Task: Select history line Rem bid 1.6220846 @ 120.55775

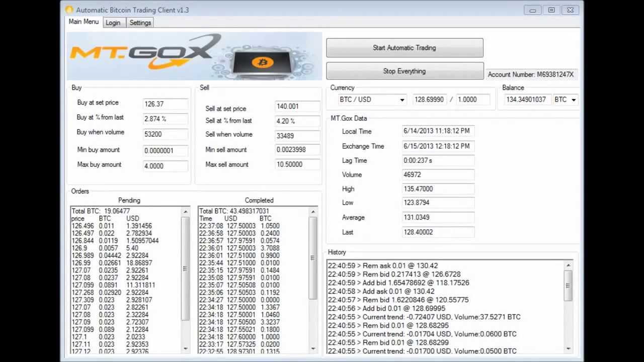Action: coord(398,300)
